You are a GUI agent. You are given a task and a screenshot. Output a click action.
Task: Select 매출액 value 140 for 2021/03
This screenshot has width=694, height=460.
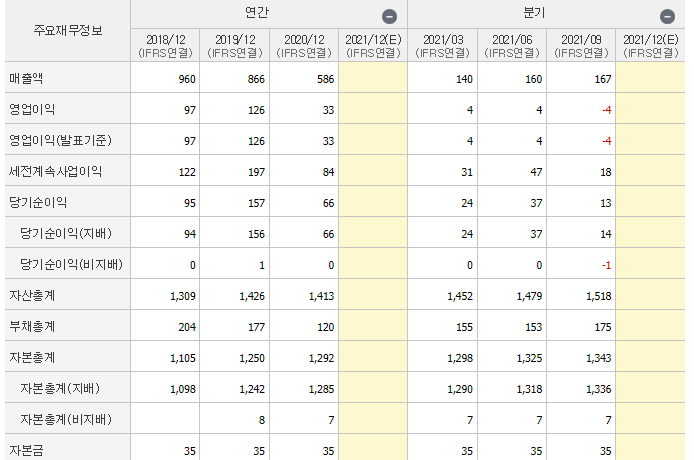(x=464, y=79)
